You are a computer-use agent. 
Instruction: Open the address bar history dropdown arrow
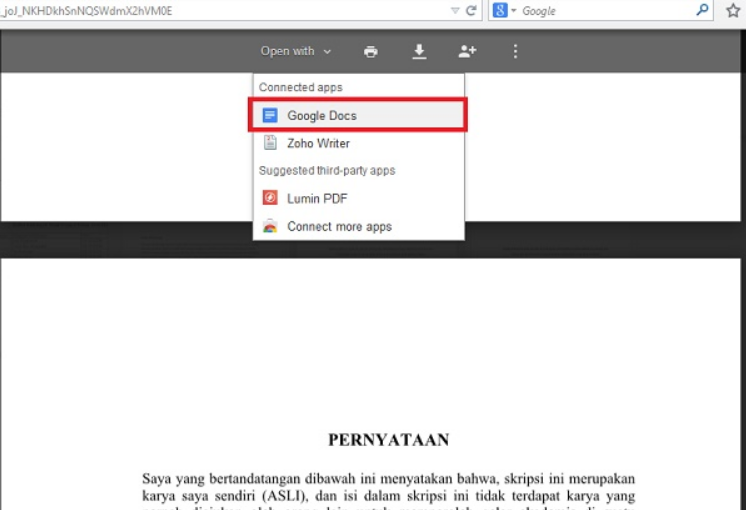[x=455, y=10]
